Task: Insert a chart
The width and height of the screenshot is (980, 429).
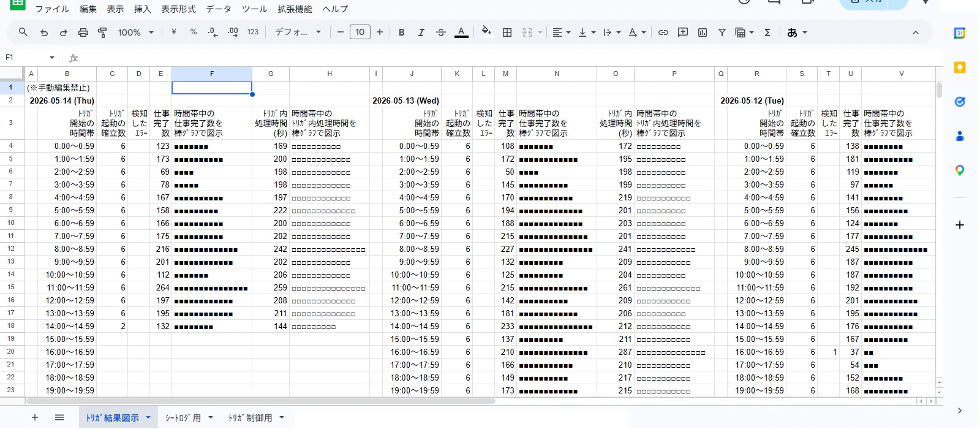Action: 703,32
